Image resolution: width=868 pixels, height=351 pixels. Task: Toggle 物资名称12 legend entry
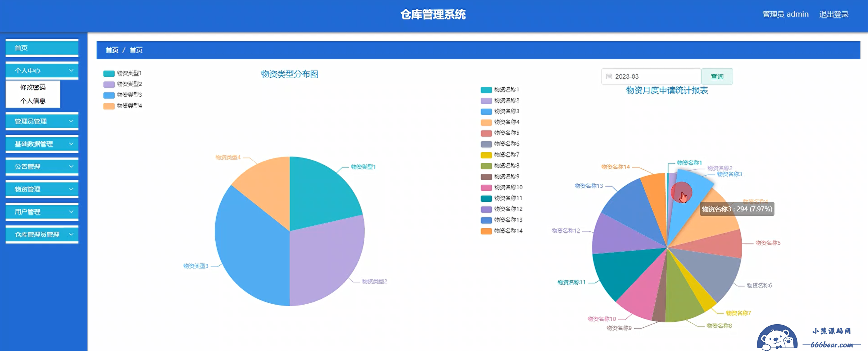502,209
